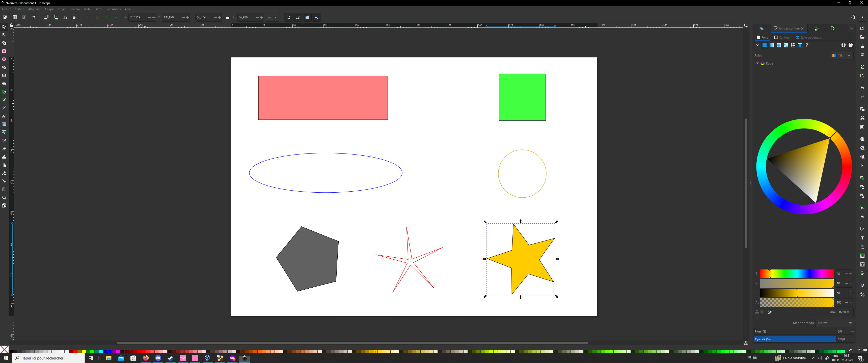Select the Paint bucket tool
This screenshot has height=363, width=868.
(x=4, y=148)
